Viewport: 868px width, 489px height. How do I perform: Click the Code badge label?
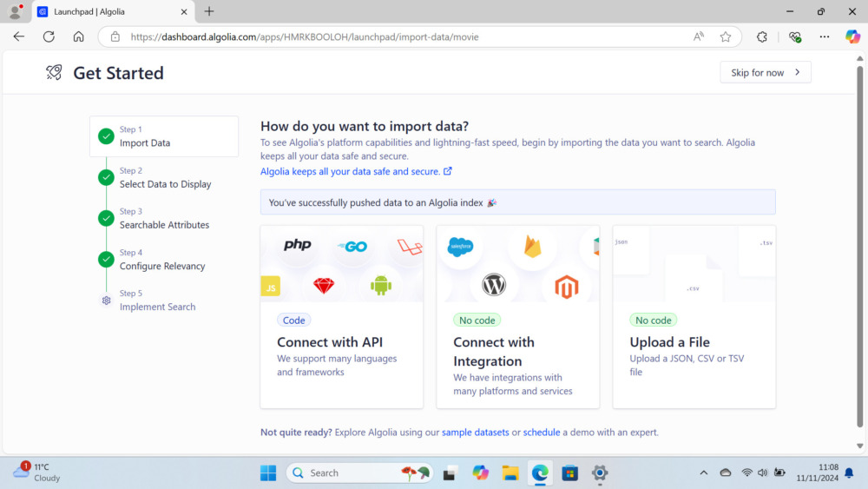coord(294,320)
